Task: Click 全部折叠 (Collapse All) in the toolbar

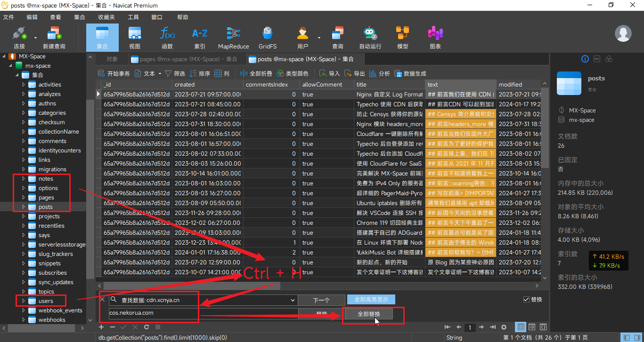Action: coord(256,73)
